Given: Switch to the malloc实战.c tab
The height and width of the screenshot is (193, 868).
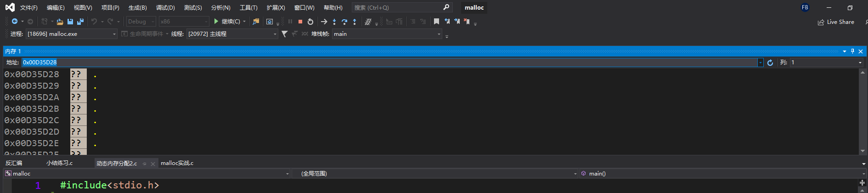Looking at the screenshot, I should 177,163.
